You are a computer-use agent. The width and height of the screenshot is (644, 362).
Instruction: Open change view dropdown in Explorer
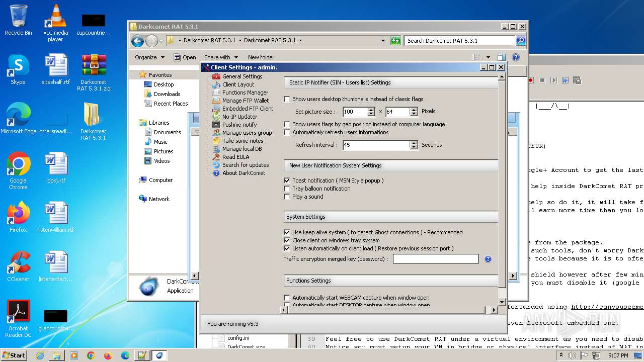point(488,57)
